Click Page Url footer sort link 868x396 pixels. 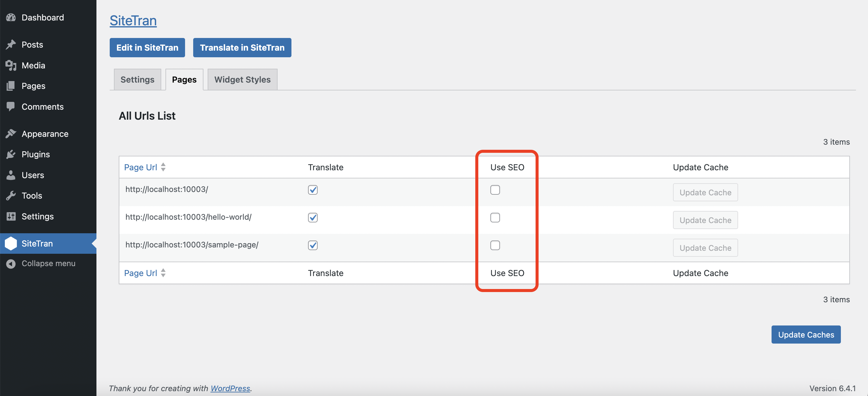pos(140,273)
